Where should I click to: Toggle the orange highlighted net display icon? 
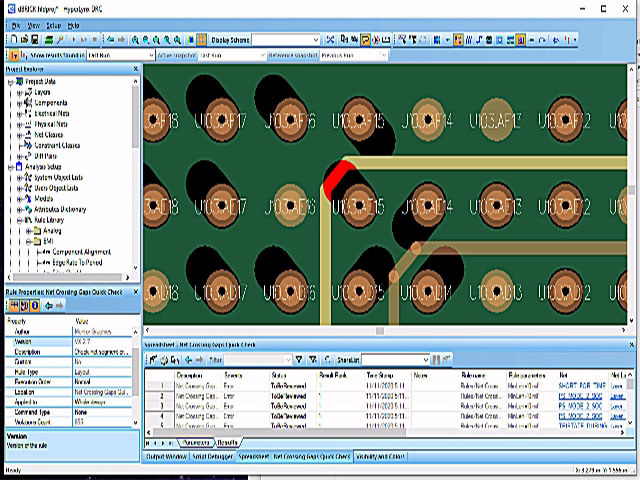pos(458,40)
